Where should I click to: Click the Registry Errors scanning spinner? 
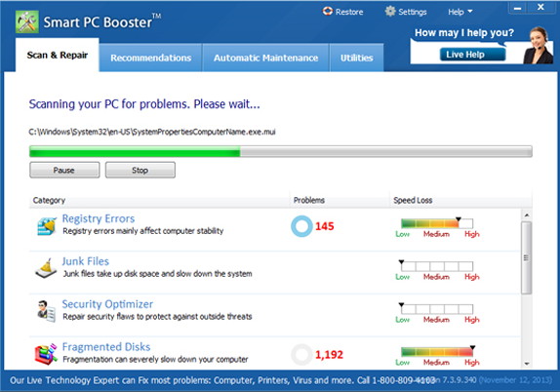pyautogui.click(x=301, y=226)
